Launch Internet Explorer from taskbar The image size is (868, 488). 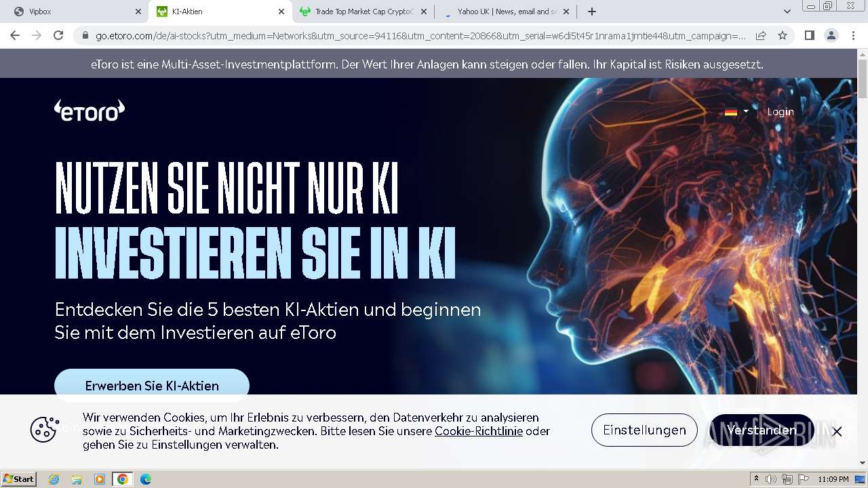click(x=54, y=479)
